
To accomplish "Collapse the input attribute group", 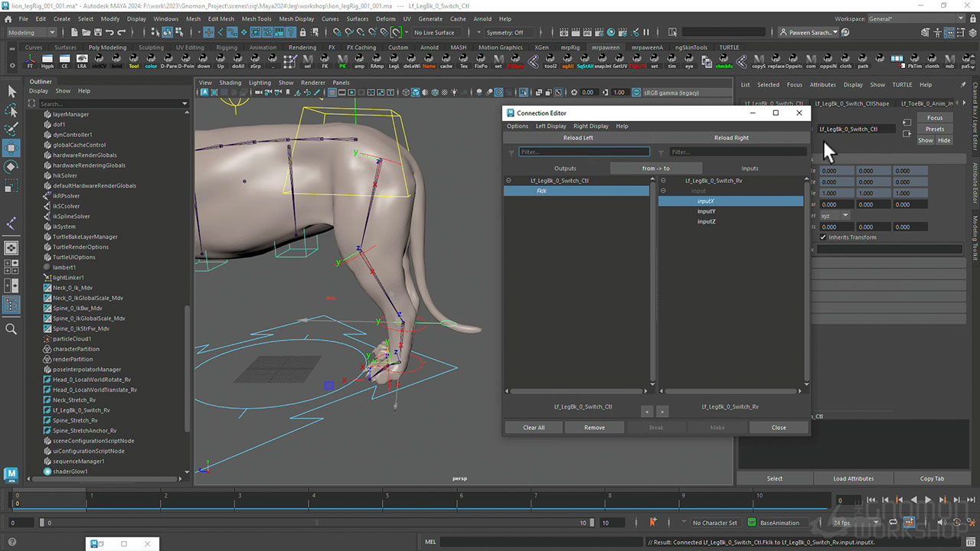I will (663, 191).
